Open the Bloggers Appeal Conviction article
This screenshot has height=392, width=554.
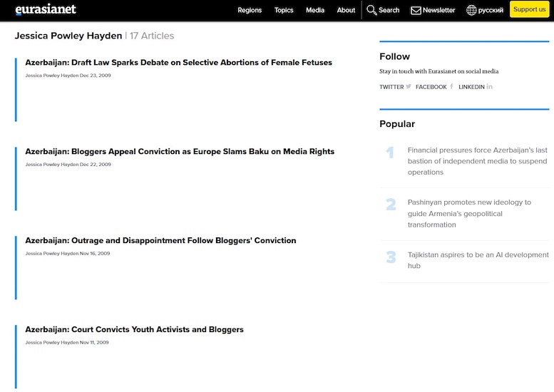point(180,152)
